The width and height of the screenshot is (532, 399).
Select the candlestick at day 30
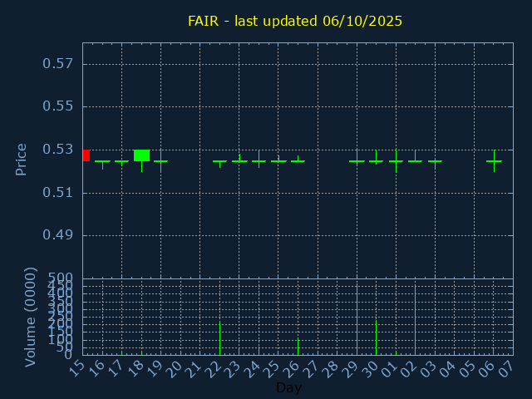pos(376,160)
